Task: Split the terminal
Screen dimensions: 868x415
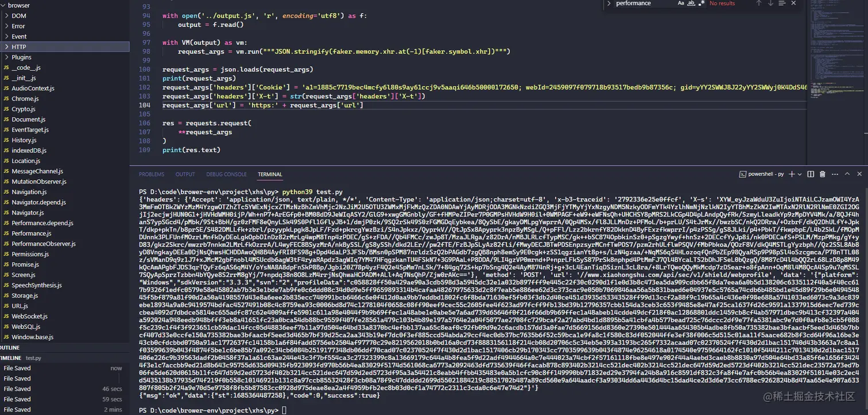Action: (811, 174)
